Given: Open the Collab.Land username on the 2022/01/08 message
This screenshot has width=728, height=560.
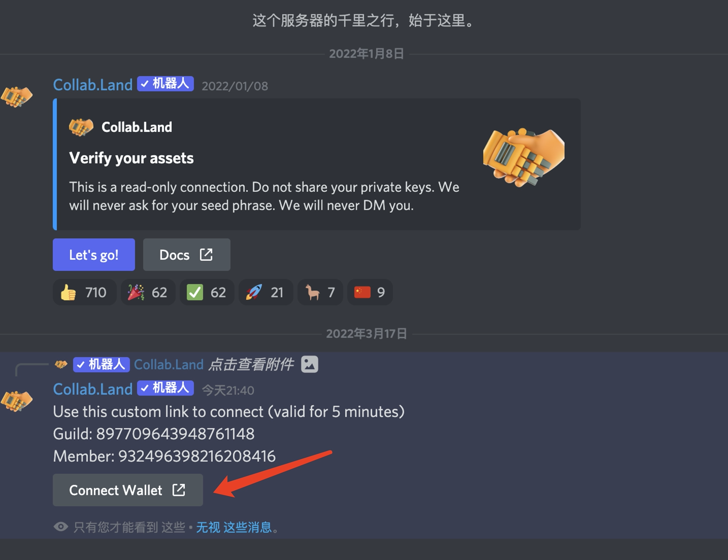Looking at the screenshot, I should tap(93, 85).
